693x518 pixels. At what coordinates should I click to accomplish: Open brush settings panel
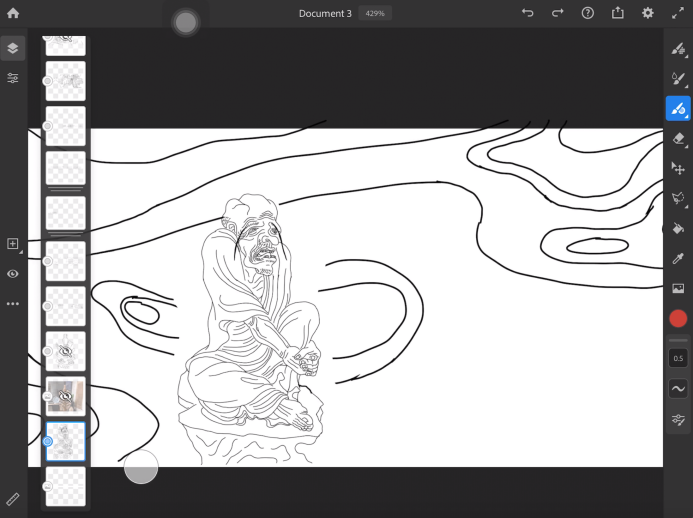pyautogui.click(x=678, y=419)
